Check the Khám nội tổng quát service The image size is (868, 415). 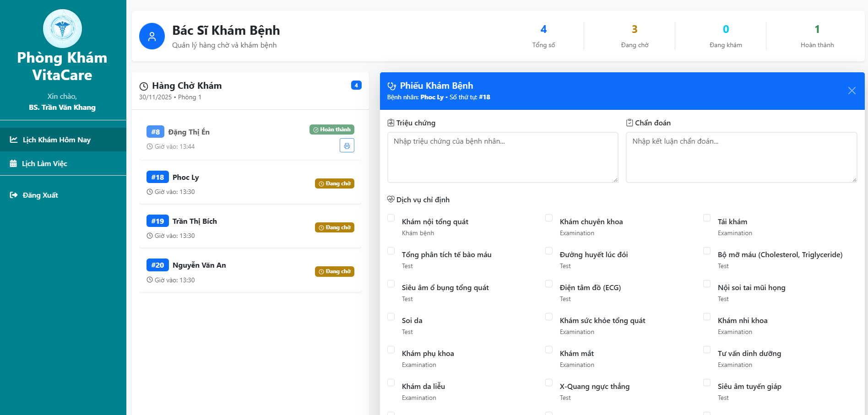pos(391,218)
